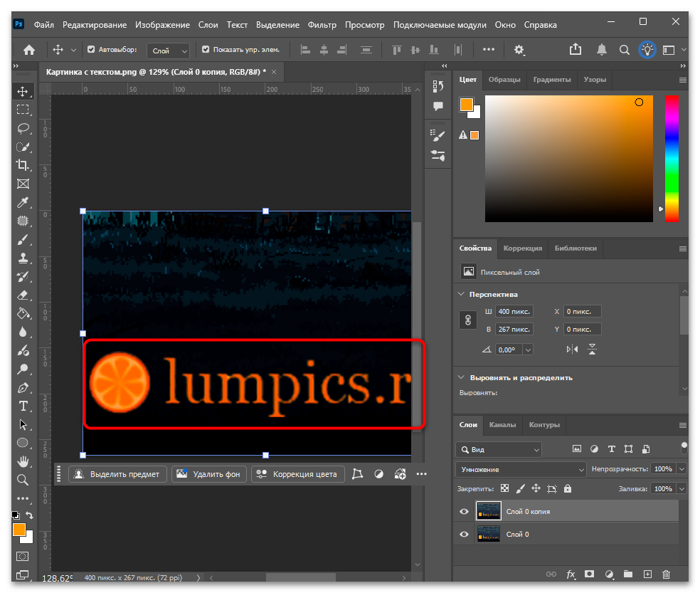Click the Ш width input field
Viewport: 700px width, 593px height.
click(x=514, y=312)
